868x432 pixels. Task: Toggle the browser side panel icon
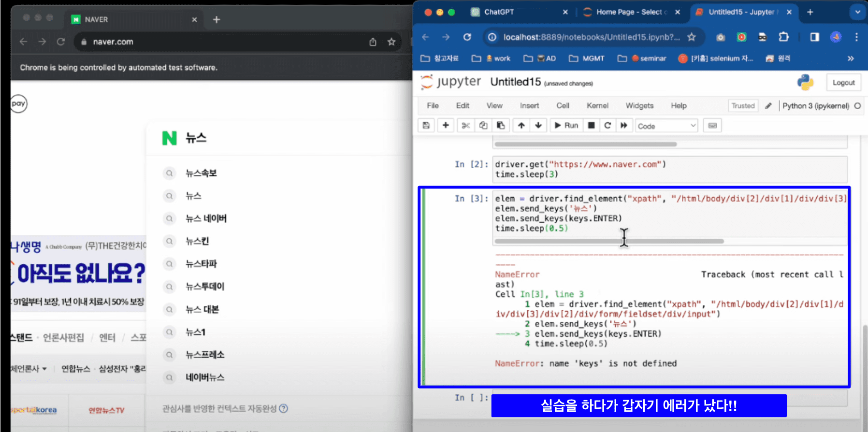[814, 37]
